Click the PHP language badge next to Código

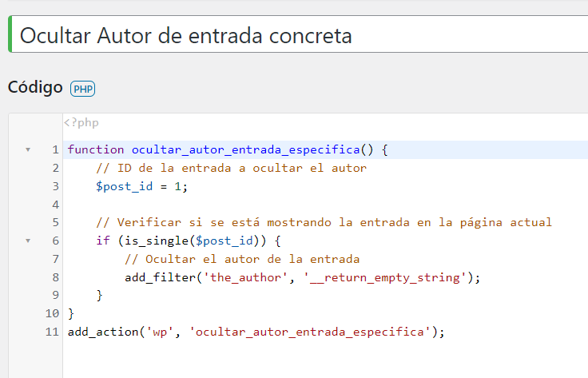(x=82, y=89)
